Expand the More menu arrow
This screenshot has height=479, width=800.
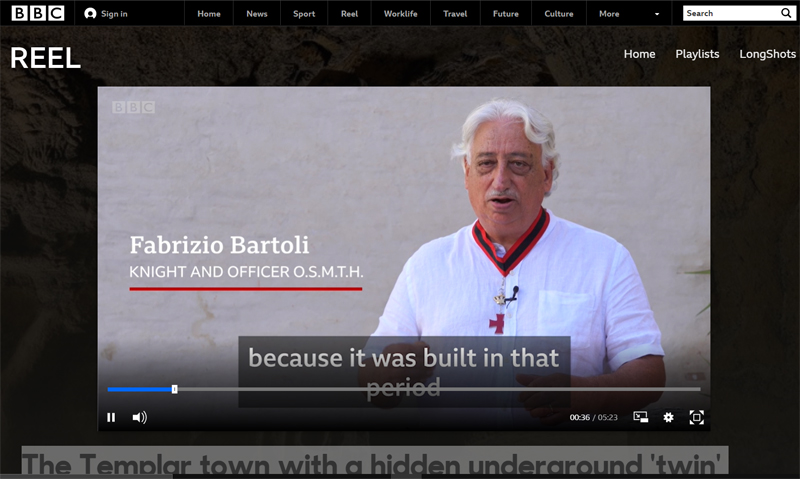pos(657,15)
